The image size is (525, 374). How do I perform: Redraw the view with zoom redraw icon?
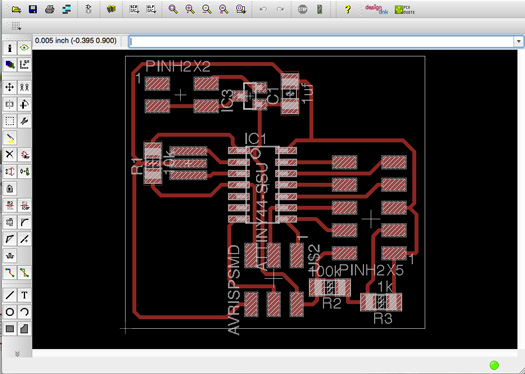(x=224, y=9)
